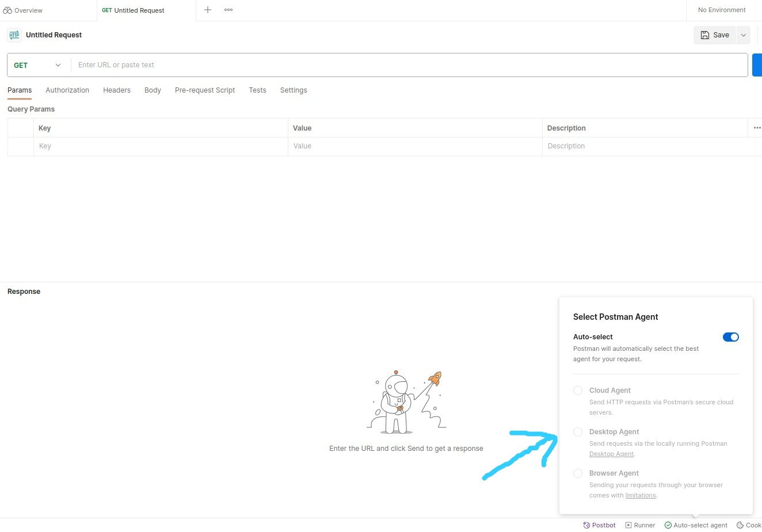Open the Overview tab
This screenshot has width=762, height=532.
coord(23,10)
